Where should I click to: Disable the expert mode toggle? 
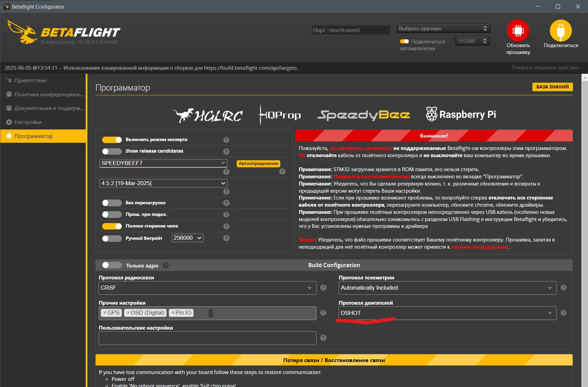click(112, 140)
